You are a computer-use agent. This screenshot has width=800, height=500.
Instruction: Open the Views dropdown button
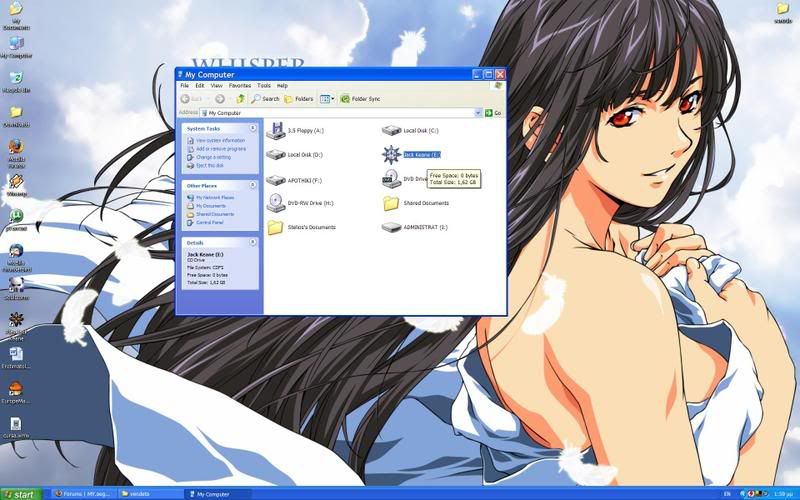327,99
